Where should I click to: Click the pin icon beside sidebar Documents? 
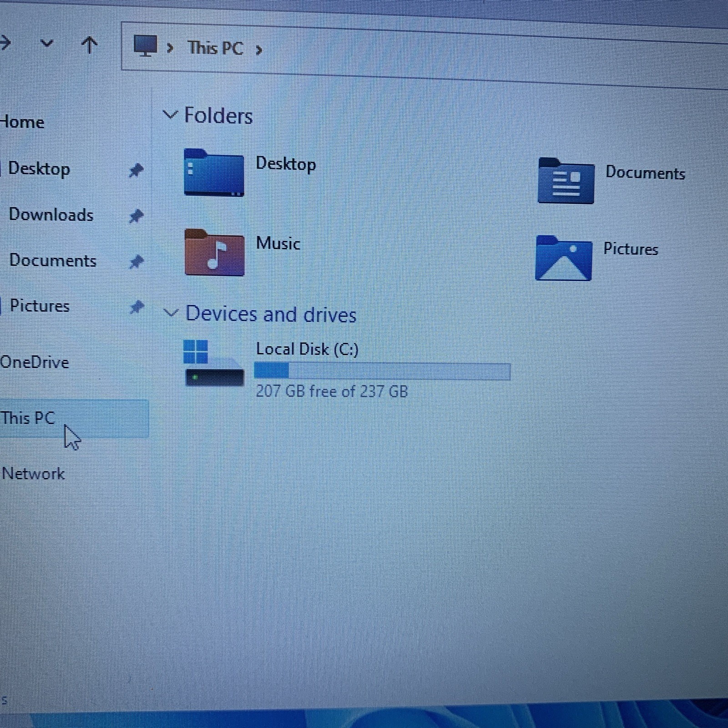(136, 262)
